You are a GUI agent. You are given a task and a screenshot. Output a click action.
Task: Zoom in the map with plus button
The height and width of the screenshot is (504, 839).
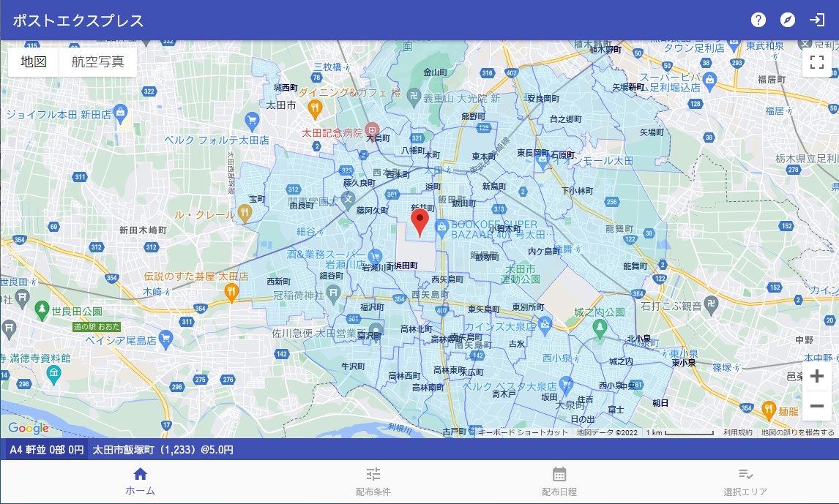[x=817, y=376]
